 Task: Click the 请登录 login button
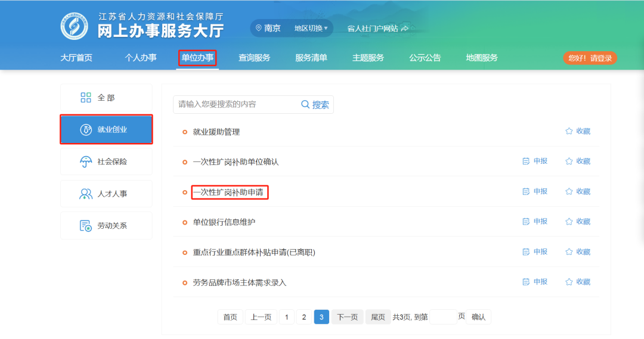590,58
